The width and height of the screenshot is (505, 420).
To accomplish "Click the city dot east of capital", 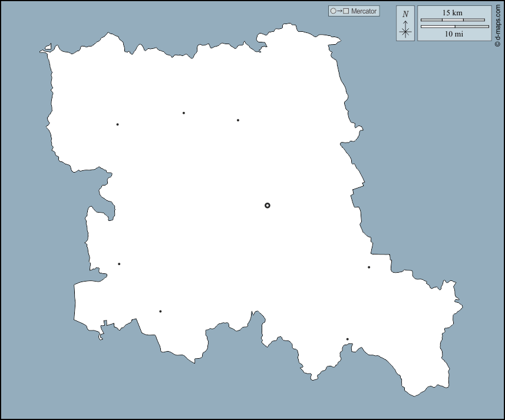I will [369, 267].
